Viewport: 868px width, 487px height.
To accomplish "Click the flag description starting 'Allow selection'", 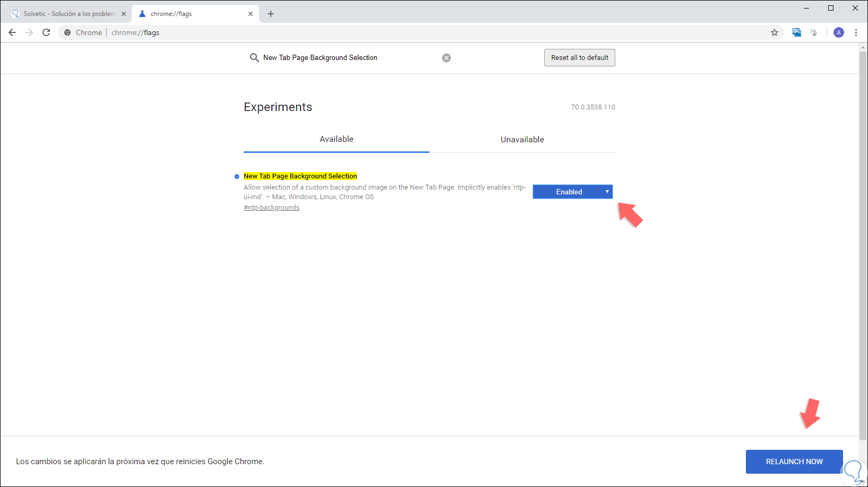I will [x=384, y=192].
